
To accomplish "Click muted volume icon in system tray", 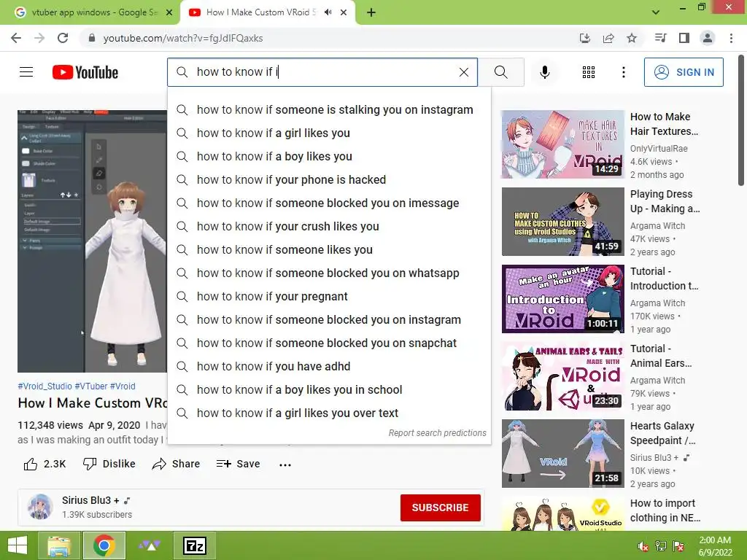I will pos(643,546).
